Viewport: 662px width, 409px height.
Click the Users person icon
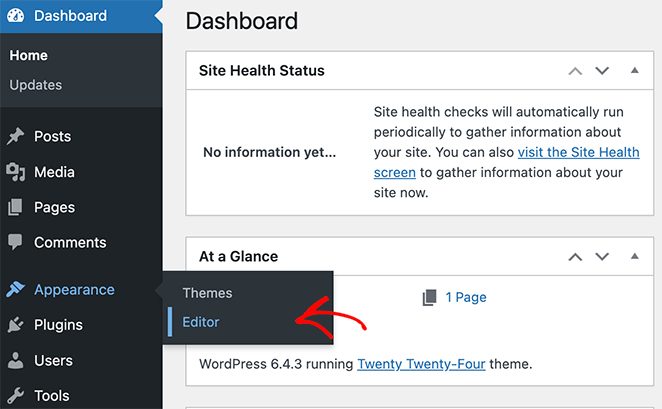16,360
